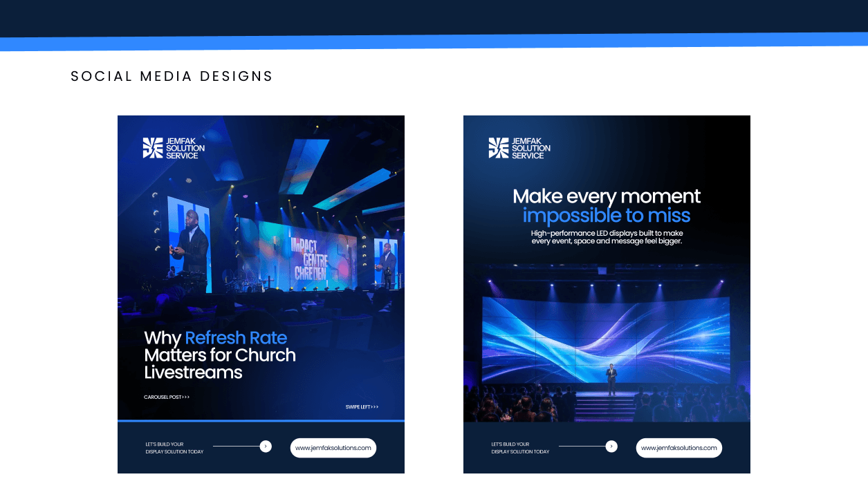Click "LET'S BUILD YOUR DISPLAY SOLUTION TODAY" in the Refresh Rate post
Viewport: 868px width, 488px height.
pos(174,448)
